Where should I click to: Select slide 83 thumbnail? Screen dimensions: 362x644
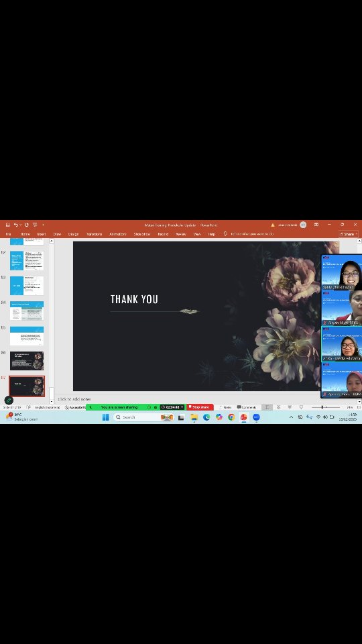tap(27, 286)
